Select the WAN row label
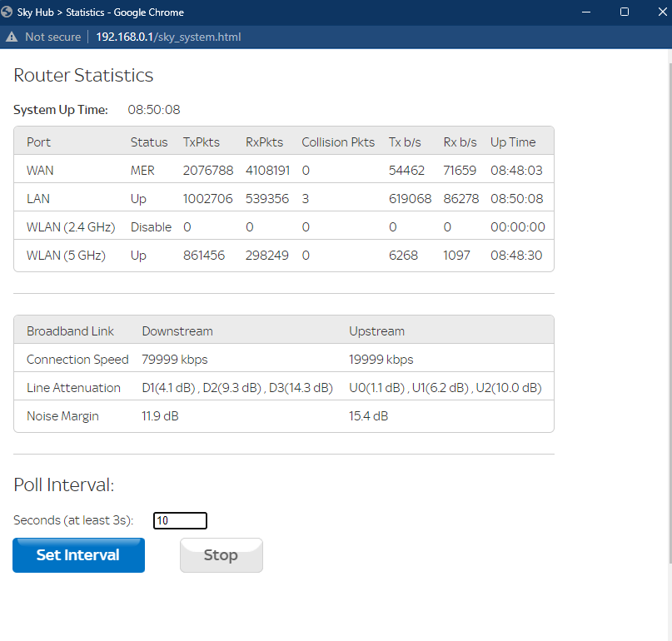Image resolution: width=672 pixels, height=641 pixels. click(x=40, y=171)
